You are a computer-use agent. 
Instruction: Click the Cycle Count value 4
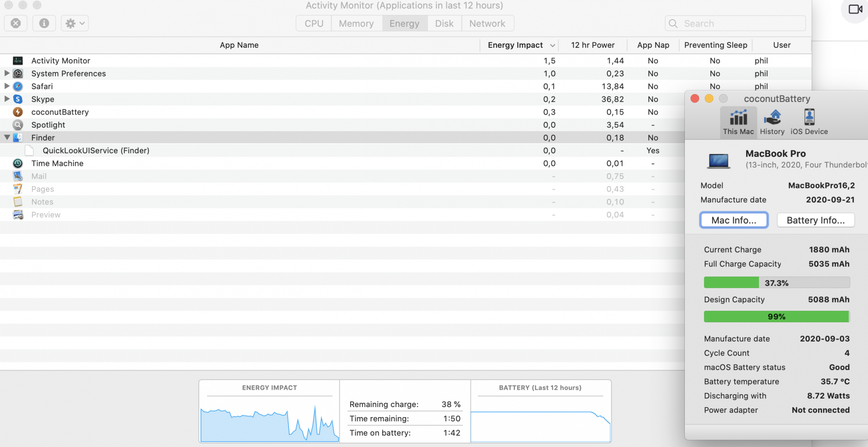pyautogui.click(x=847, y=353)
